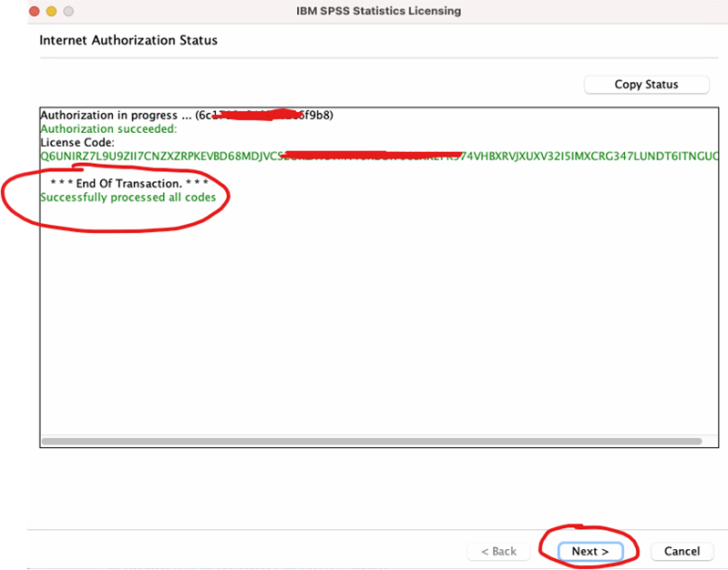Viewport: 728px width, 570px height.
Task: Click the 'Internet Authorization Status' heading
Action: (128, 40)
